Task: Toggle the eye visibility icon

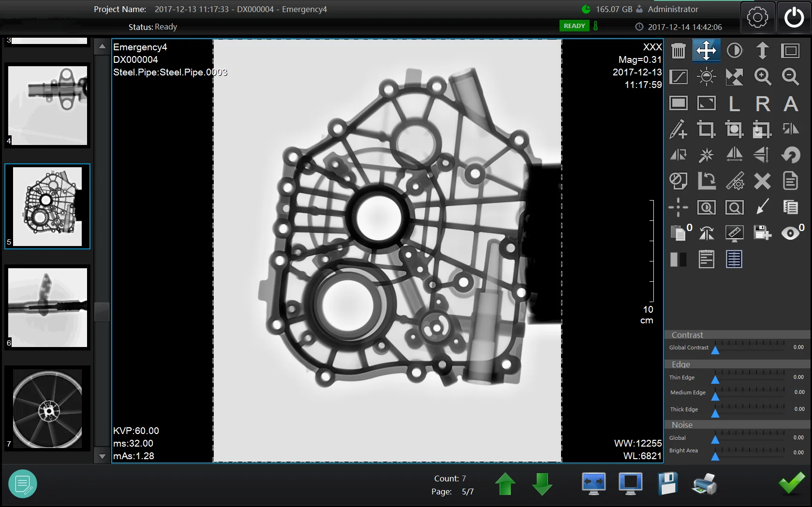Action: (x=790, y=233)
